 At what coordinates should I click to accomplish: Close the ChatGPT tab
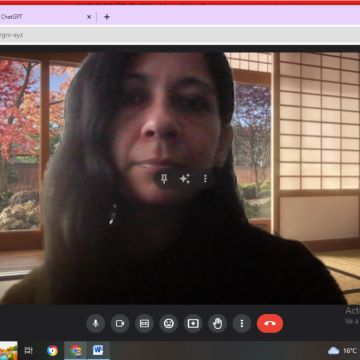89,17
